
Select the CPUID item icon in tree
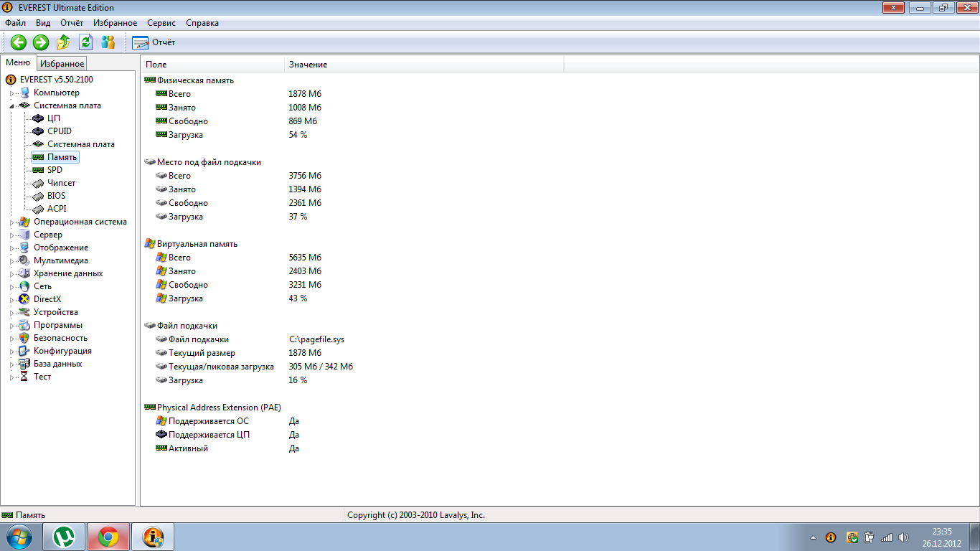[x=38, y=131]
